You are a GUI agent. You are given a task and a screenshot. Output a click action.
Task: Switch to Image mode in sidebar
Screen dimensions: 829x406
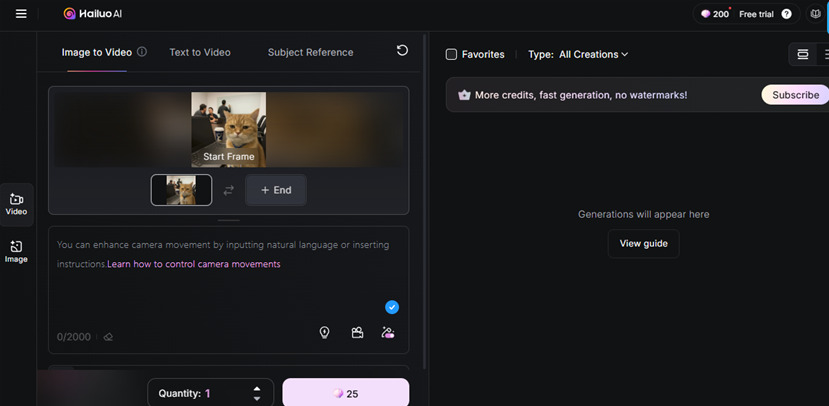pos(16,250)
